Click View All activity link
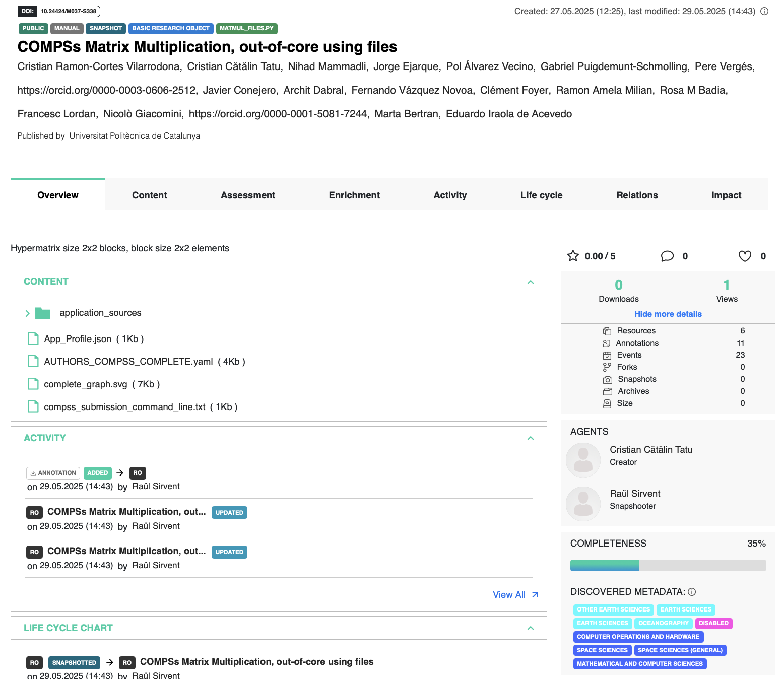The image size is (784, 679). point(509,595)
